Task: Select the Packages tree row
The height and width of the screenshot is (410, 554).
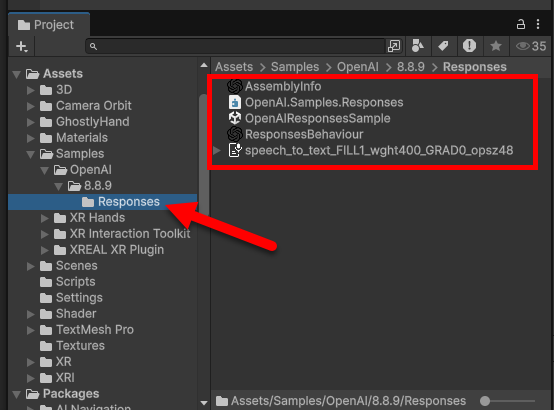Action: (x=103, y=394)
